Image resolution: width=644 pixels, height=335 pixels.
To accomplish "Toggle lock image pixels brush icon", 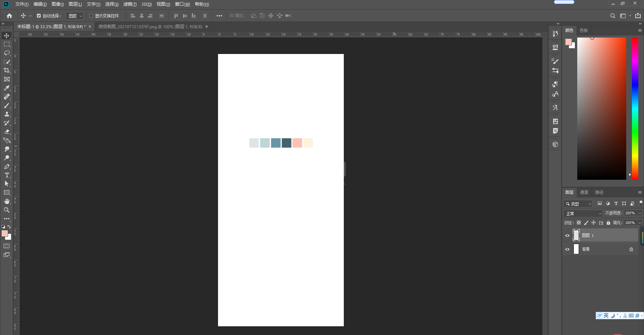I will 586,223.
